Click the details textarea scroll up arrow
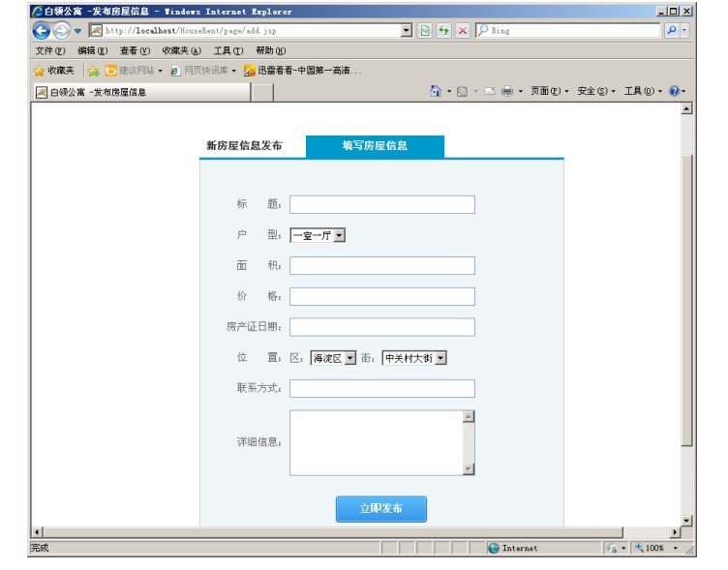Image resolution: width=728 pixels, height=570 pixels. click(x=469, y=416)
